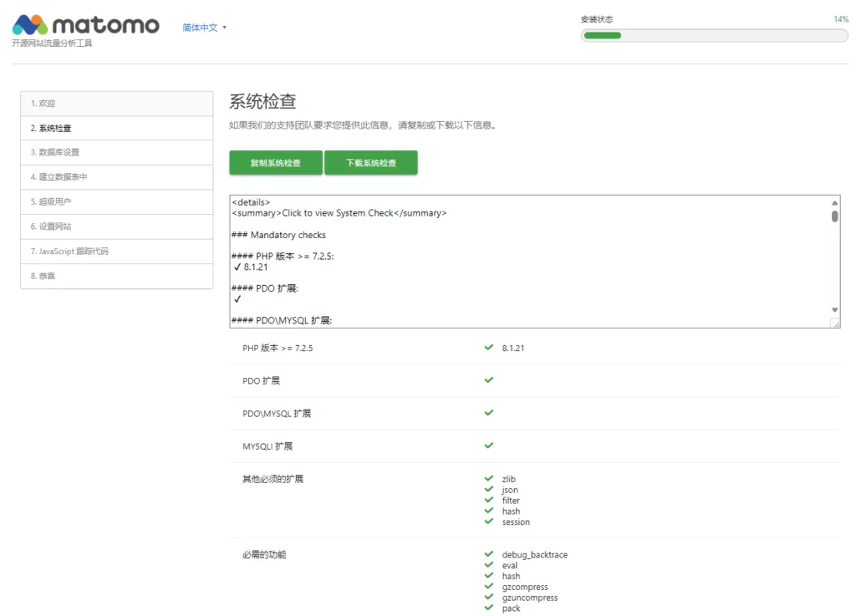This screenshot has width=856, height=616.
Task: Select step 4. 建立数据表中 in sidebar
Action: click(116, 177)
